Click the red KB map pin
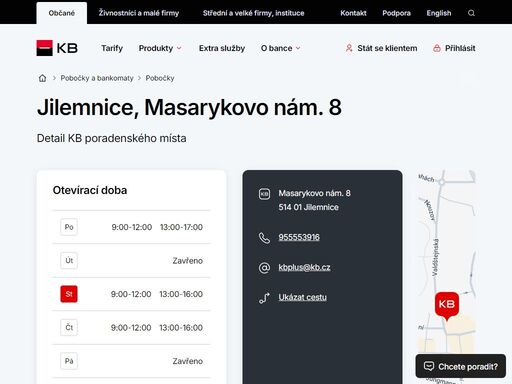This screenshot has width=512, height=384. pos(447,306)
